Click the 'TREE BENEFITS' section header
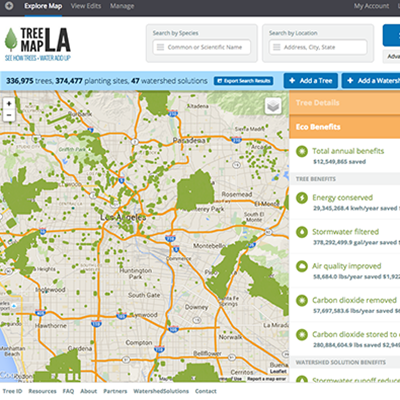Image resolution: width=400 pixels, height=400 pixels. click(x=316, y=179)
